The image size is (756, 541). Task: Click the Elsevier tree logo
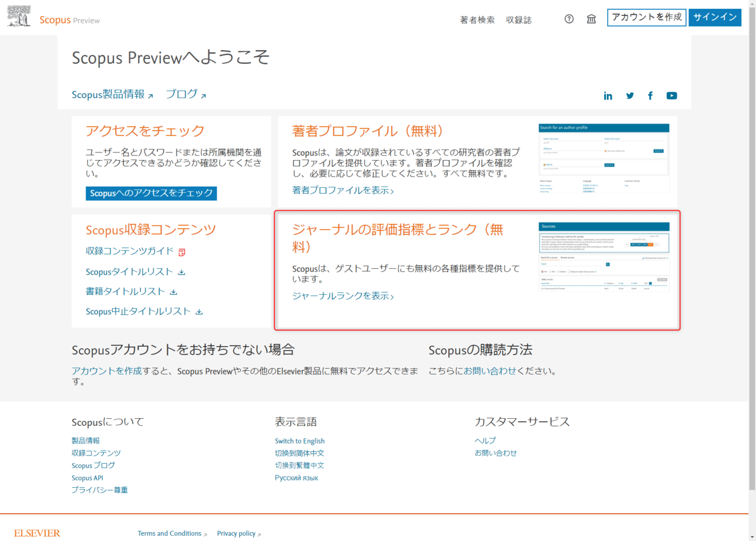point(19,15)
